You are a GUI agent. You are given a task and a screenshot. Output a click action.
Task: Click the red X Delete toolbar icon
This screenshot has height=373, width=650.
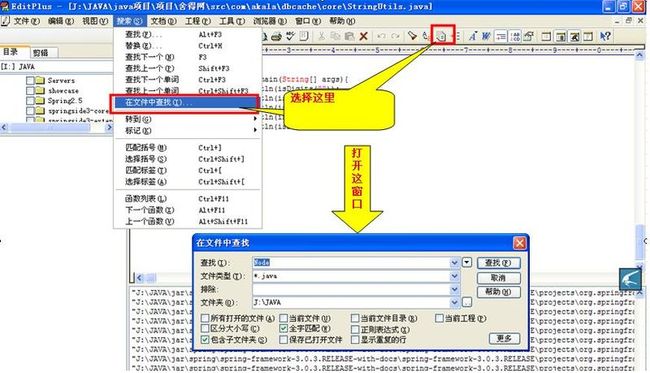[364, 36]
